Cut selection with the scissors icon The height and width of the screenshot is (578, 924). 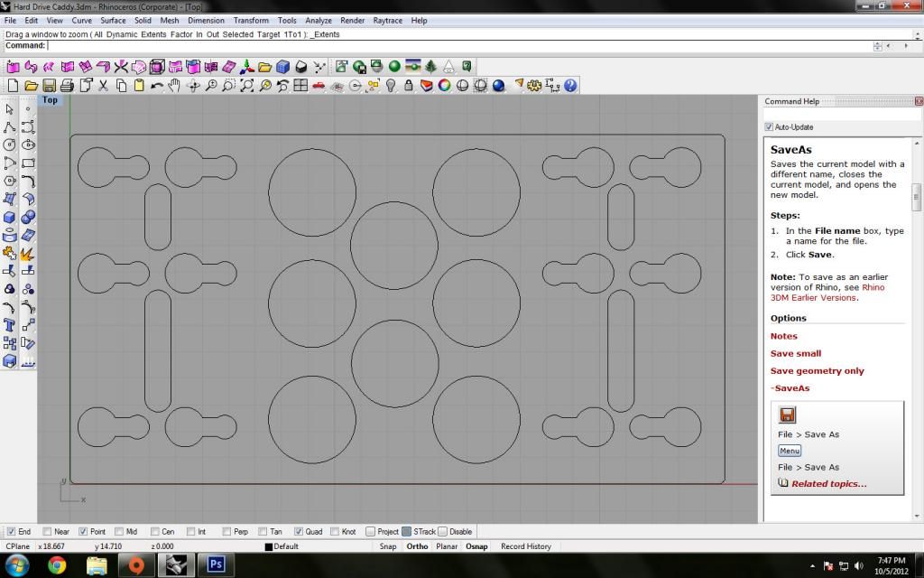coord(103,86)
